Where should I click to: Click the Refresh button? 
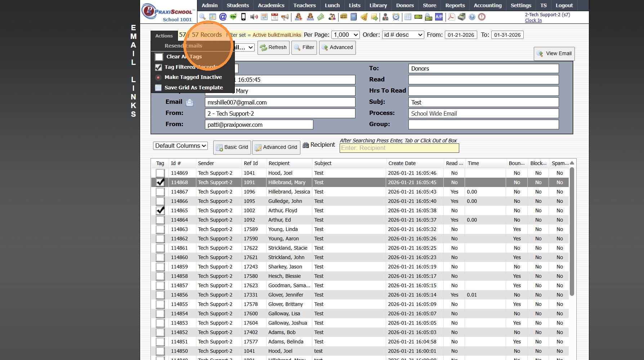[x=273, y=48]
